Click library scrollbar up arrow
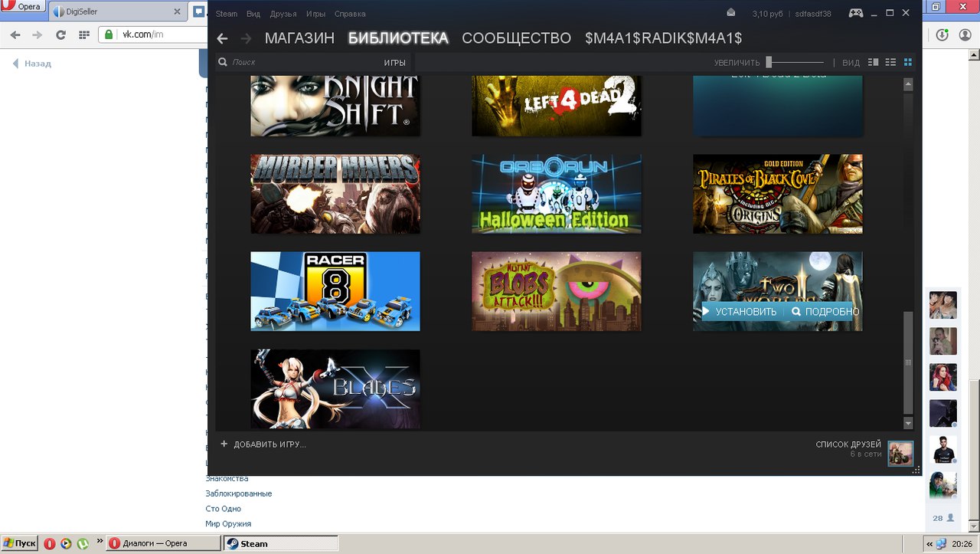 coord(908,84)
